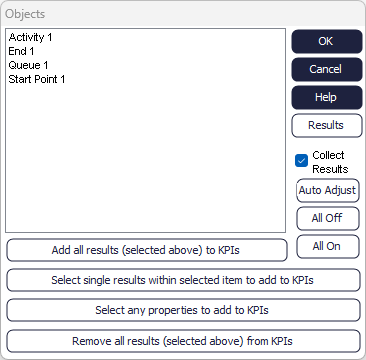Click empty title bar area beside Objects
366x360 pixels.
(200, 14)
